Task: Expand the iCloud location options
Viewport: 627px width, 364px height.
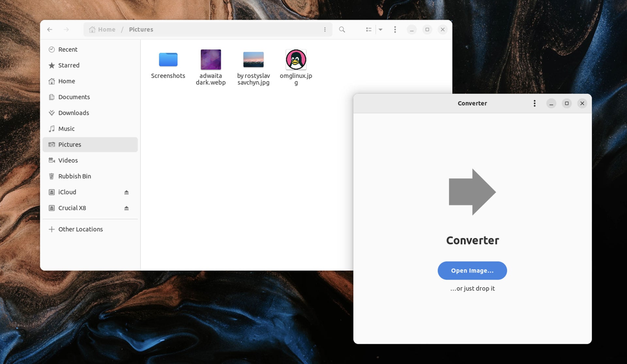Action: point(126,192)
